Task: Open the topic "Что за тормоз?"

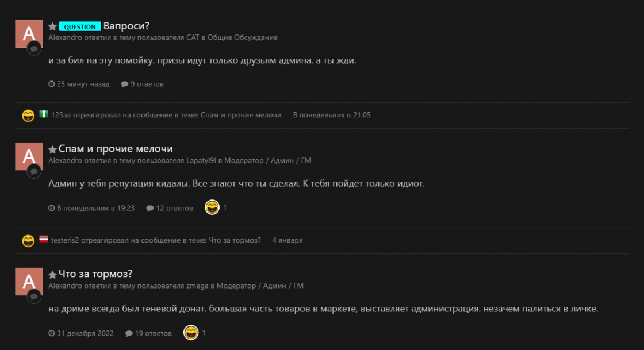Action: [x=94, y=274]
